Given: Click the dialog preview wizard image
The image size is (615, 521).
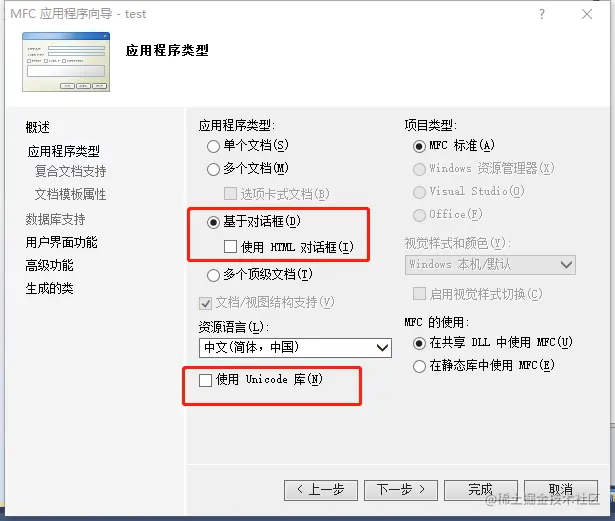Looking at the screenshot, I should (66, 62).
